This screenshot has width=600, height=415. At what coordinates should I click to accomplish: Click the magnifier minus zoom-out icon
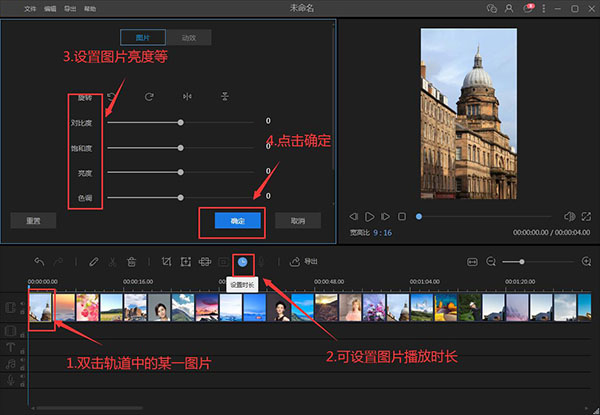(x=491, y=262)
